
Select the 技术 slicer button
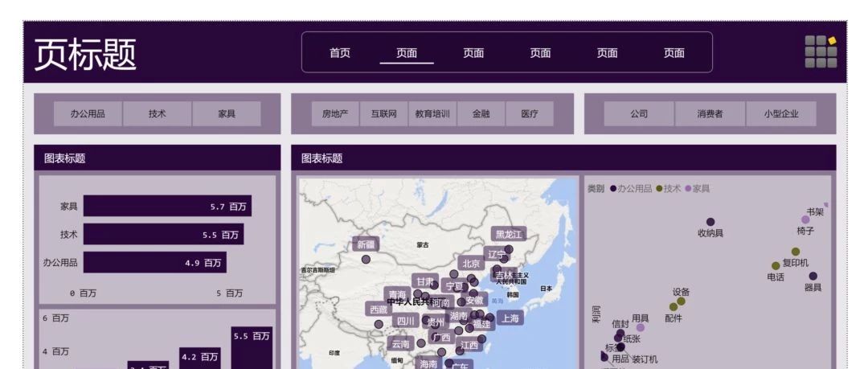pos(158,113)
